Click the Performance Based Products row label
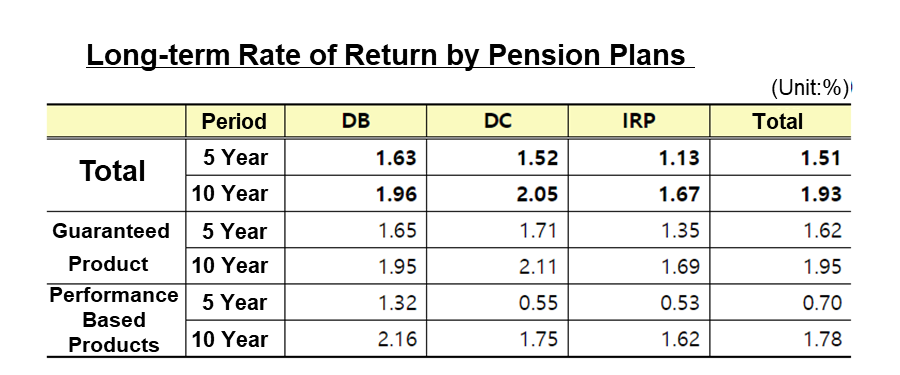Viewport: 900px width, 375px height. [113, 320]
